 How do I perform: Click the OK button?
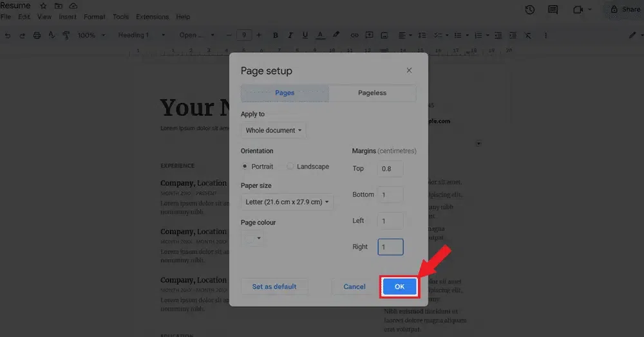[x=400, y=287]
